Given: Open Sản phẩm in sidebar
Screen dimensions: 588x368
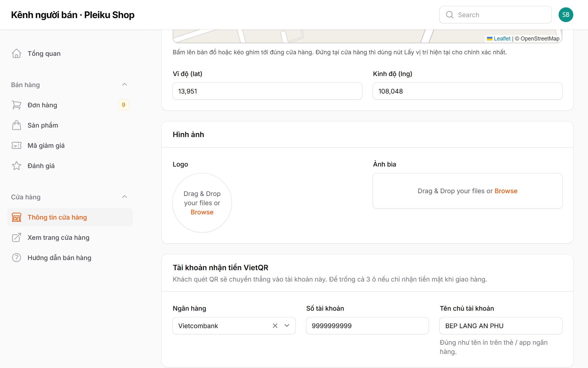Looking at the screenshot, I should 70,125.
